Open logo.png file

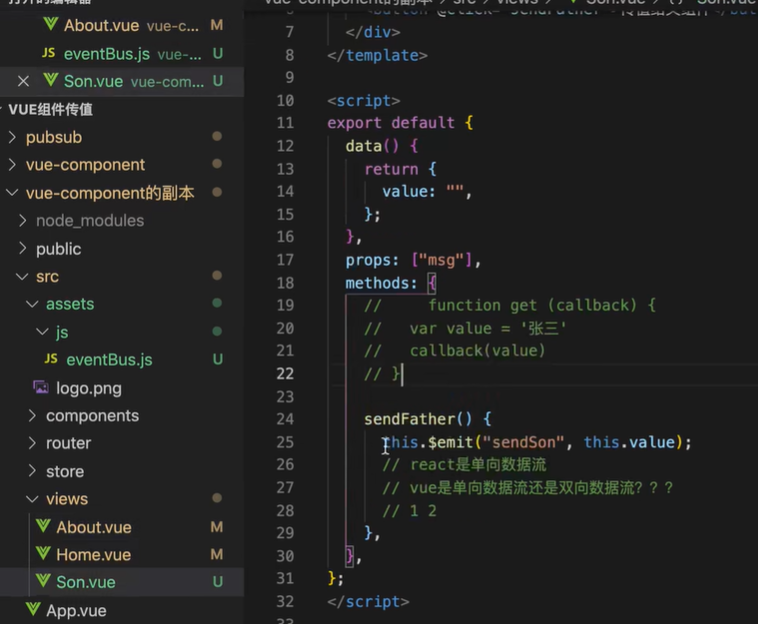88,388
